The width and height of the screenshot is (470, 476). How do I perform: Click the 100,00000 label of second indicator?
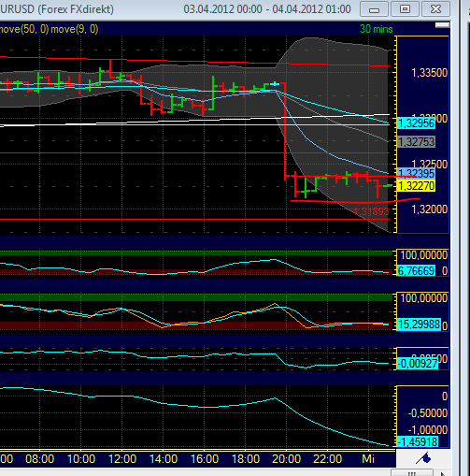pos(424,298)
